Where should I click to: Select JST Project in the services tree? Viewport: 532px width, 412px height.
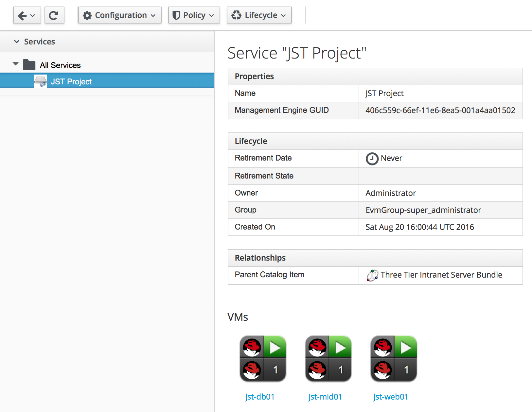tap(71, 82)
